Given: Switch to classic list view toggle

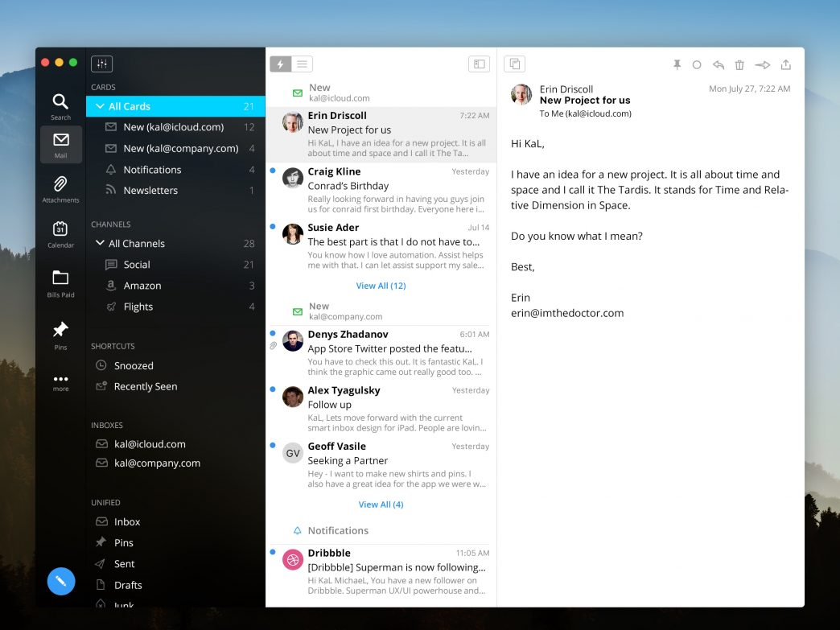Looking at the screenshot, I should [302, 64].
